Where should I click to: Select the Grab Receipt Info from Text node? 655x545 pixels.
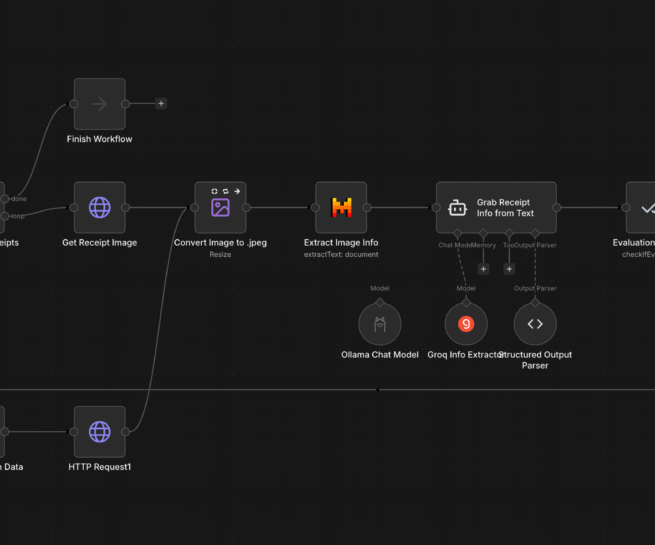pyautogui.click(x=496, y=207)
